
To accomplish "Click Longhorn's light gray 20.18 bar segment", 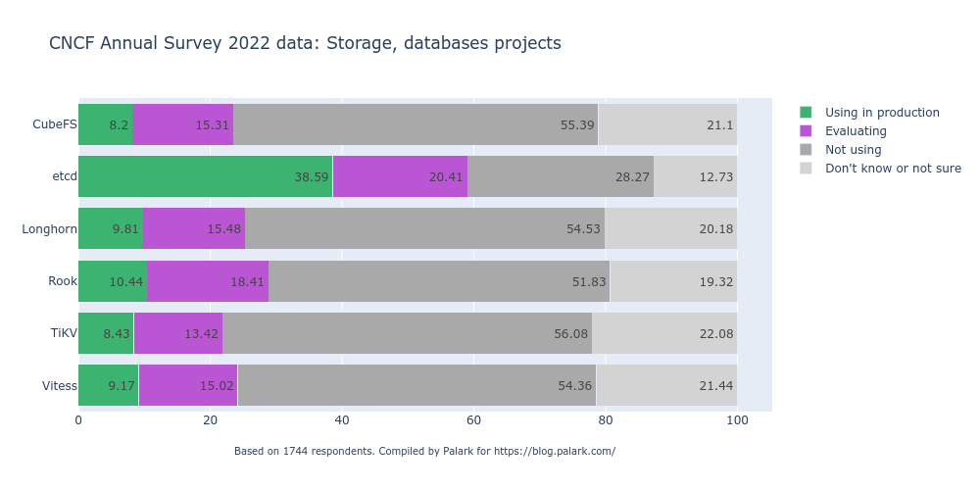I will pos(671,228).
